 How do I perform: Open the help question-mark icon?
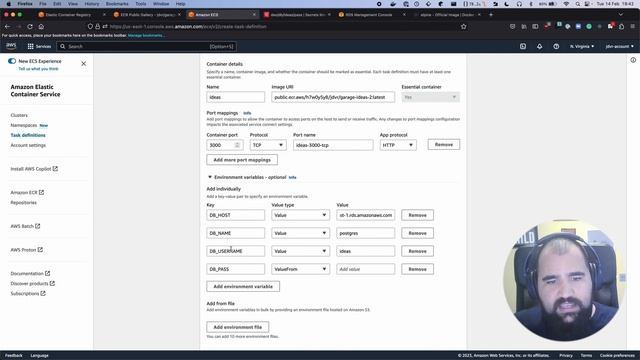click(x=556, y=47)
